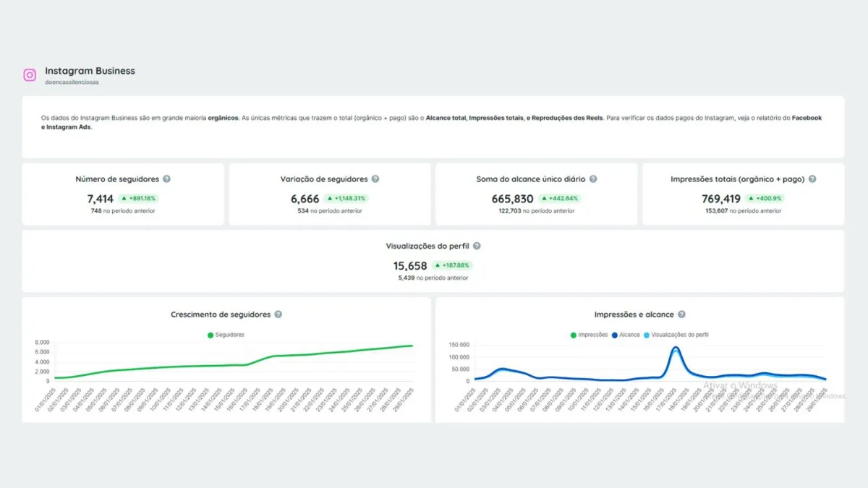The height and width of the screenshot is (488, 868).
Task: Click the +891.18% followers growth badge
Action: 138,198
